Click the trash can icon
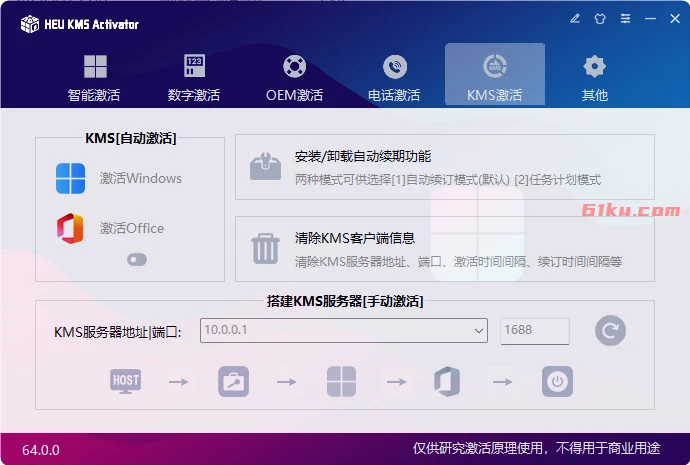The image size is (690, 465). (x=265, y=249)
